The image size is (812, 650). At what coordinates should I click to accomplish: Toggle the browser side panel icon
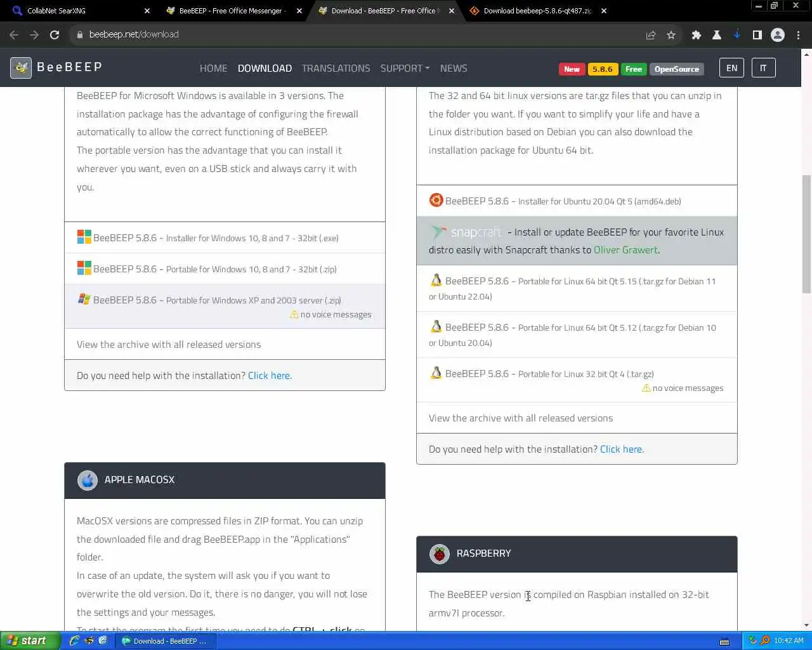point(757,35)
